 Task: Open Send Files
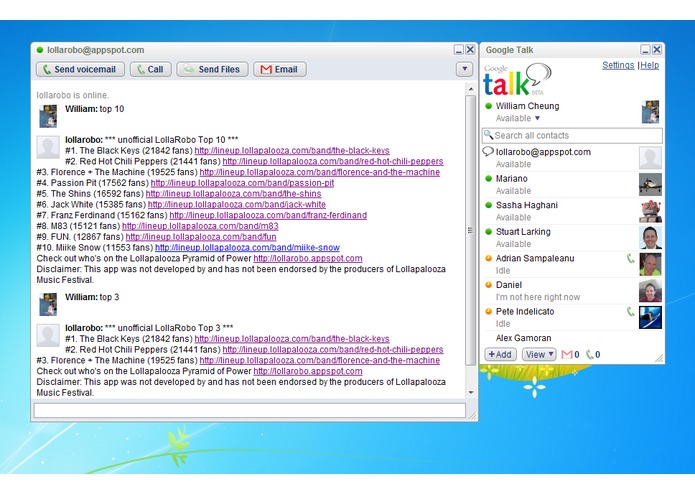pyautogui.click(x=212, y=70)
